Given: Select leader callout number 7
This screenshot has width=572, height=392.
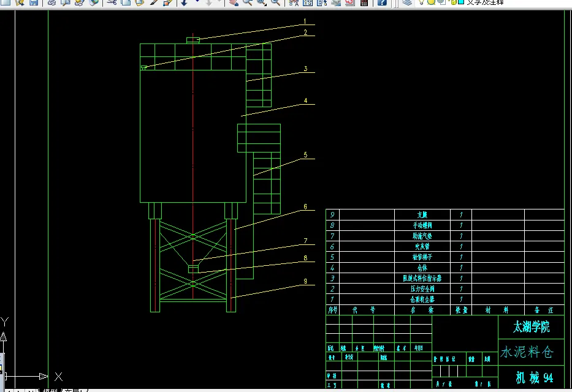Looking at the screenshot, I should (305, 241).
